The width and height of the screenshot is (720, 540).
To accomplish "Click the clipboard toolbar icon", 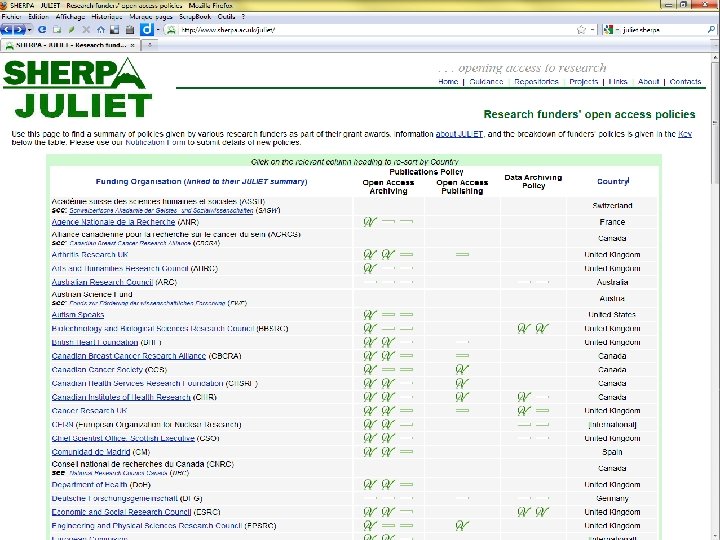I will click(x=130, y=30).
